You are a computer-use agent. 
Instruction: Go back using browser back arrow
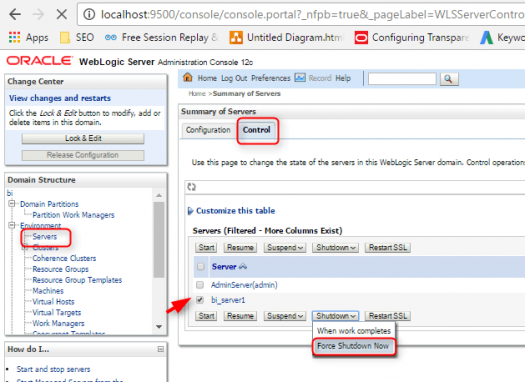tap(15, 14)
